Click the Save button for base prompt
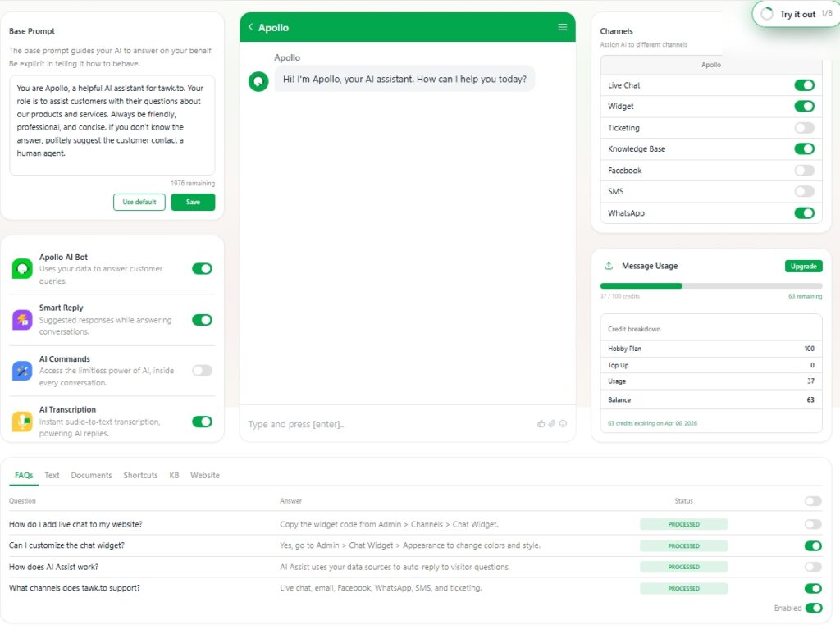Image resolution: width=840 pixels, height=634 pixels. [193, 202]
